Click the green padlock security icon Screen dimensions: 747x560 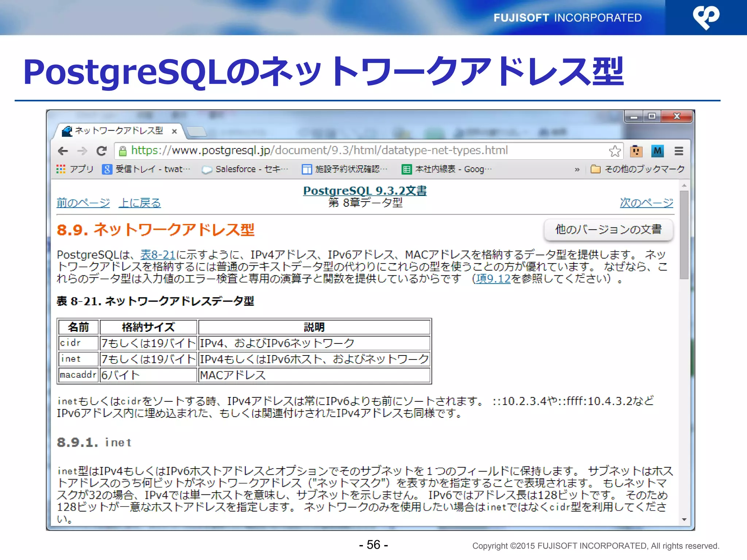(123, 151)
